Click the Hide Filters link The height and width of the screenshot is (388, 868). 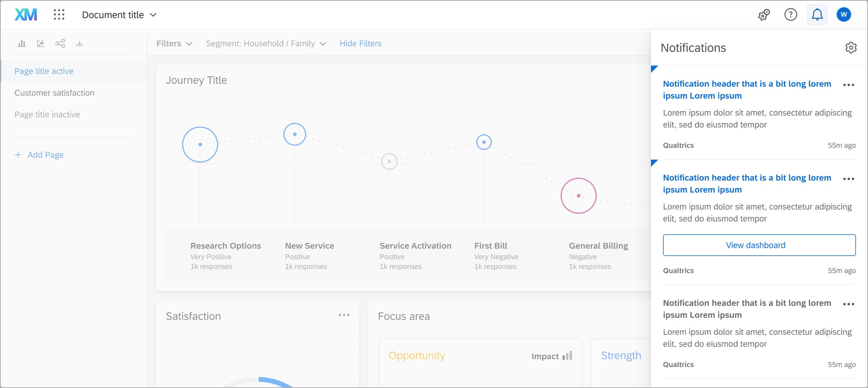point(360,43)
